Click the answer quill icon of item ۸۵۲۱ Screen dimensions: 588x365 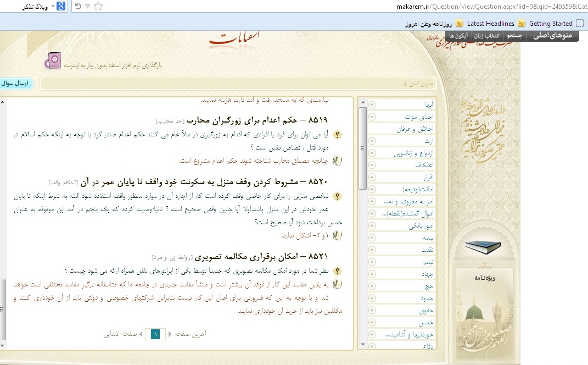point(337,285)
